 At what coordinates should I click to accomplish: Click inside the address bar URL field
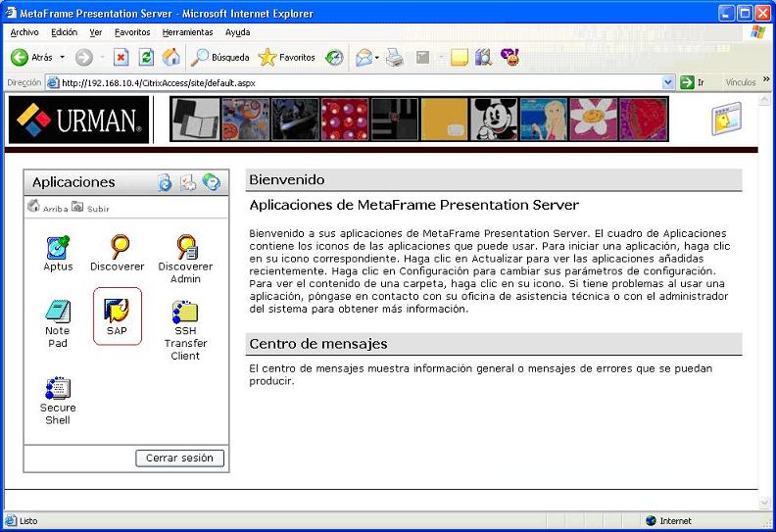pyautogui.click(x=353, y=83)
